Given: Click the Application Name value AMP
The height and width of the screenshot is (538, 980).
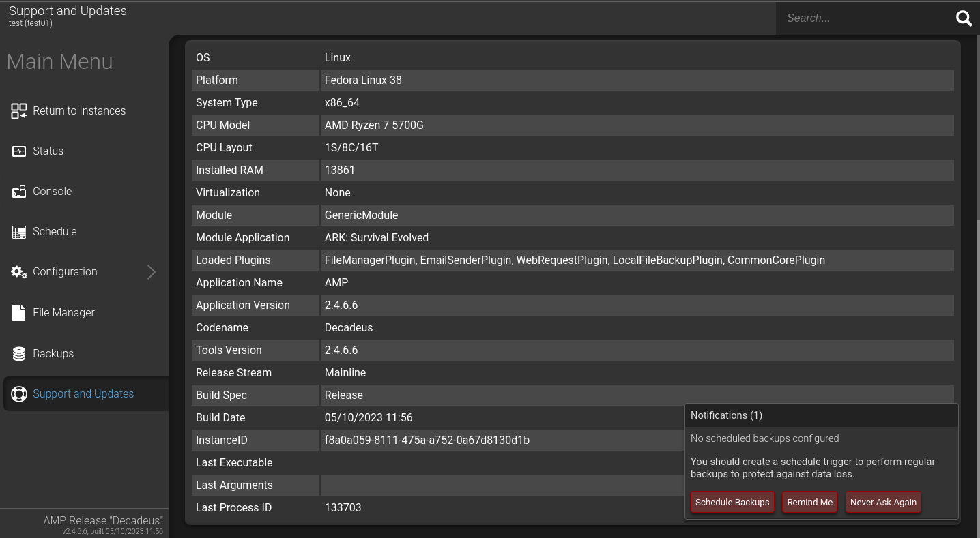Looking at the screenshot, I should click(336, 283).
